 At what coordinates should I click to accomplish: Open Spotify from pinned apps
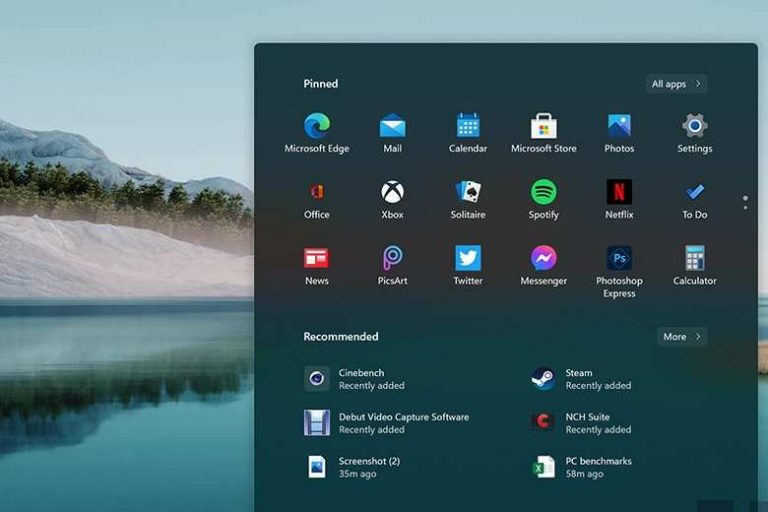544,199
